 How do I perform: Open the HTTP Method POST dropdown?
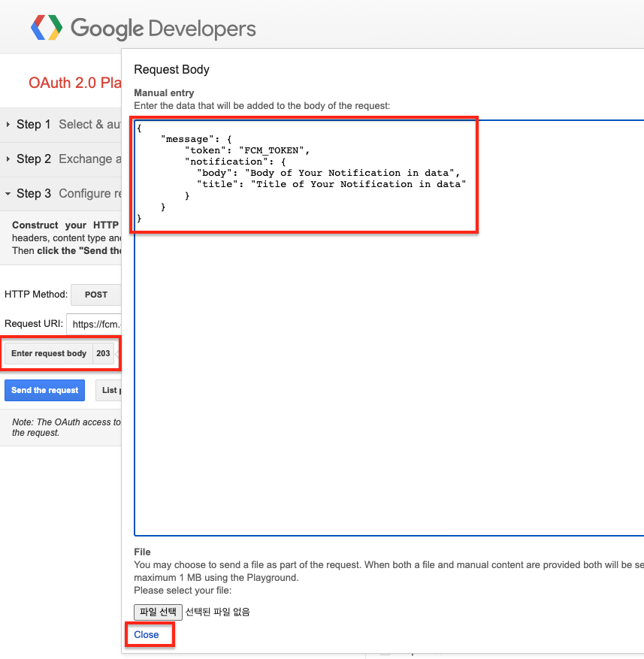point(96,295)
